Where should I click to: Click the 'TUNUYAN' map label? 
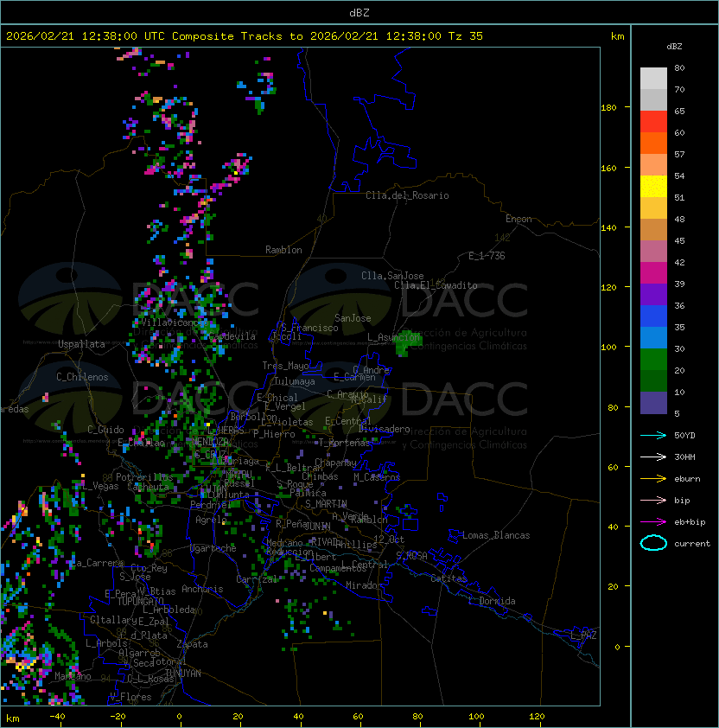pos(183,674)
